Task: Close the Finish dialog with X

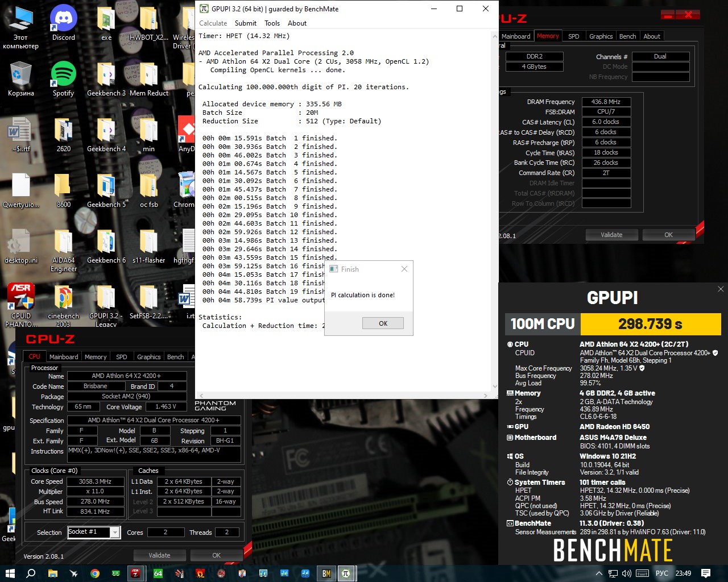Action: click(x=404, y=269)
